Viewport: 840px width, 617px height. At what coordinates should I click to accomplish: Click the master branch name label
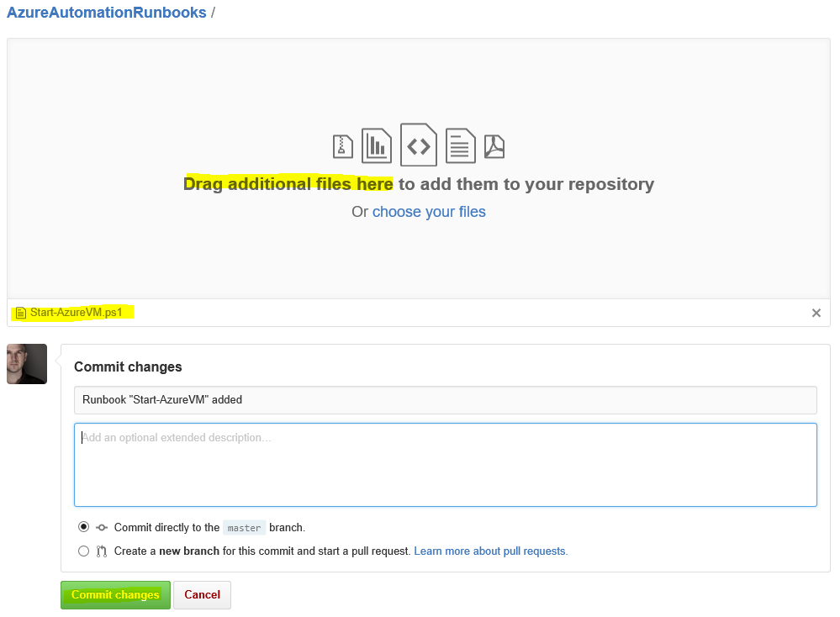pyautogui.click(x=244, y=528)
